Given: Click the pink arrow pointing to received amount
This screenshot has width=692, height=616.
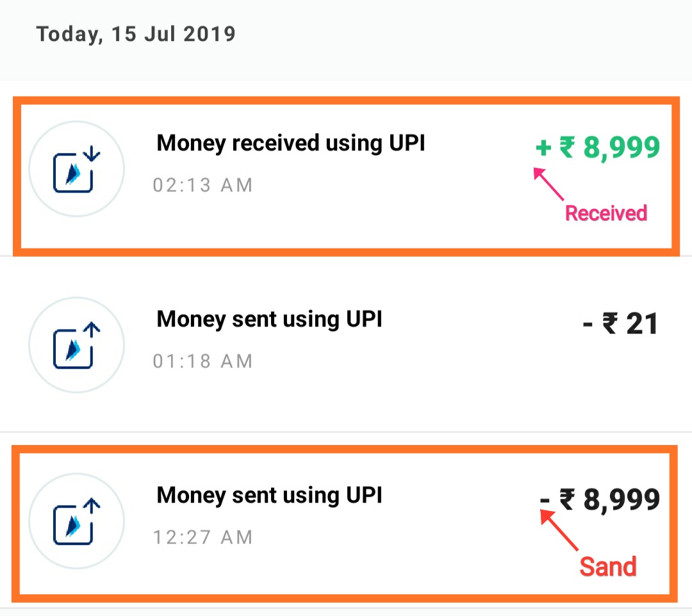Looking at the screenshot, I should click(548, 184).
